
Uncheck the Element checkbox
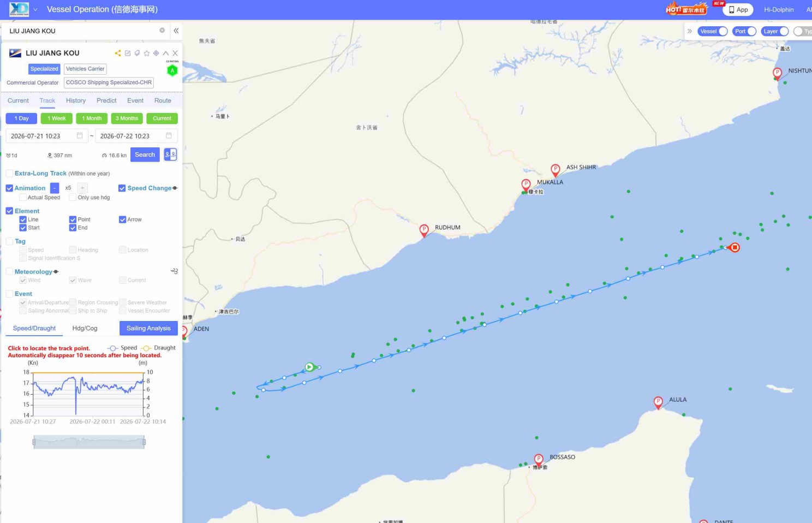pyautogui.click(x=9, y=211)
